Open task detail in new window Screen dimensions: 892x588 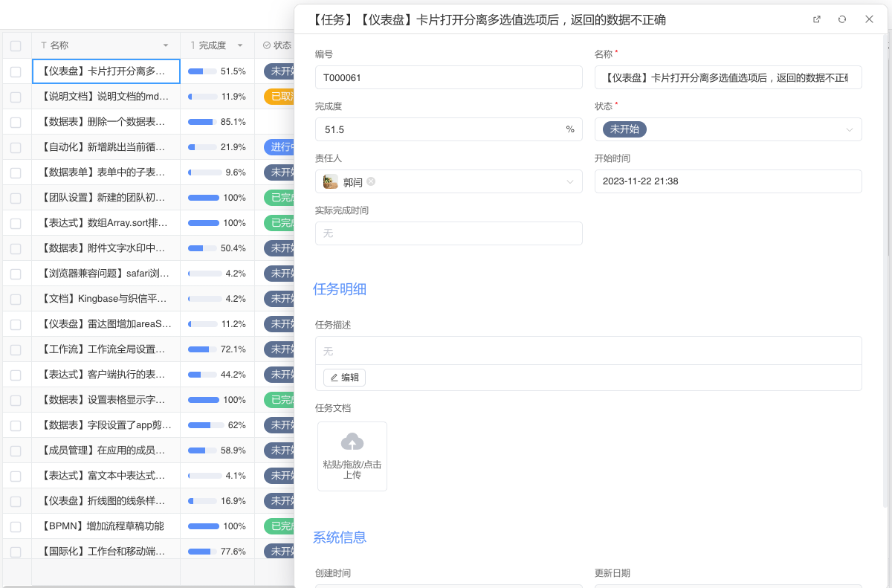pyautogui.click(x=816, y=19)
